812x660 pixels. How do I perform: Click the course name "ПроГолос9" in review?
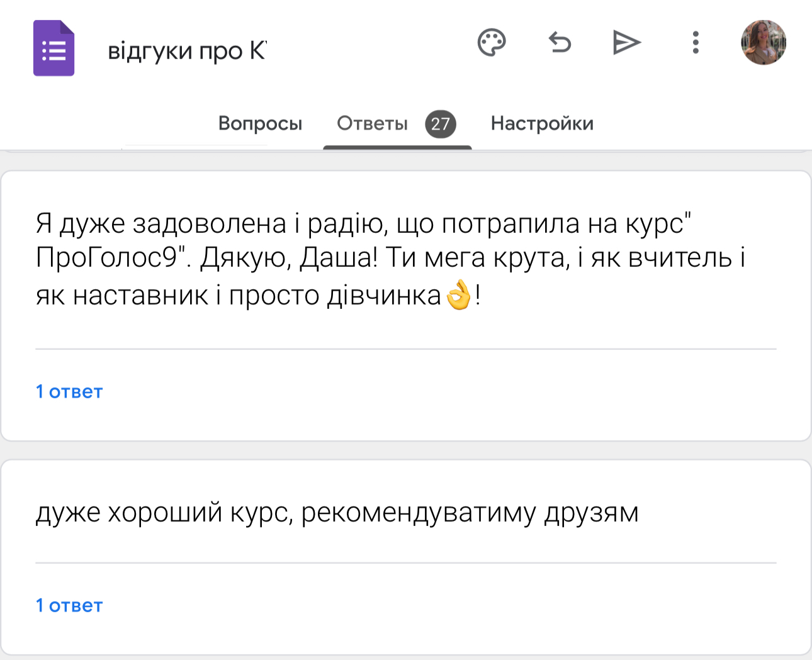click(x=108, y=258)
